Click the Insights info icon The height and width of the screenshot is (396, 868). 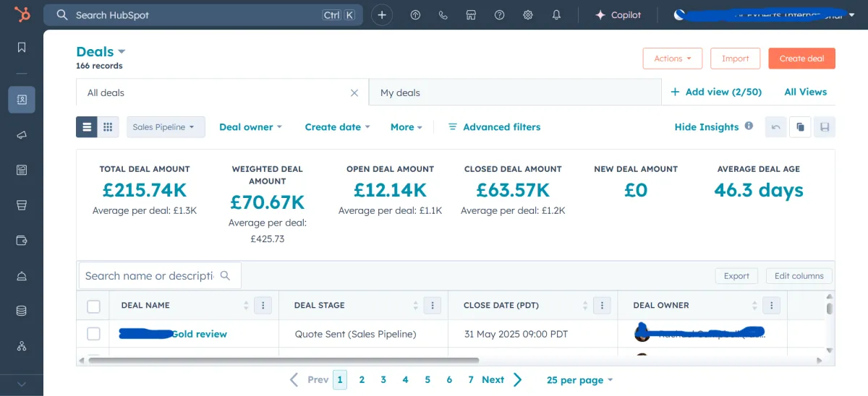(x=749, y=126)
